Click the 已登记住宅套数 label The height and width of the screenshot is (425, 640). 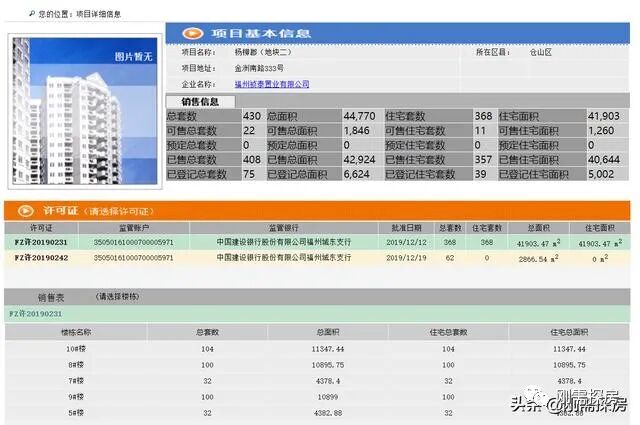(x=420, y=174)
